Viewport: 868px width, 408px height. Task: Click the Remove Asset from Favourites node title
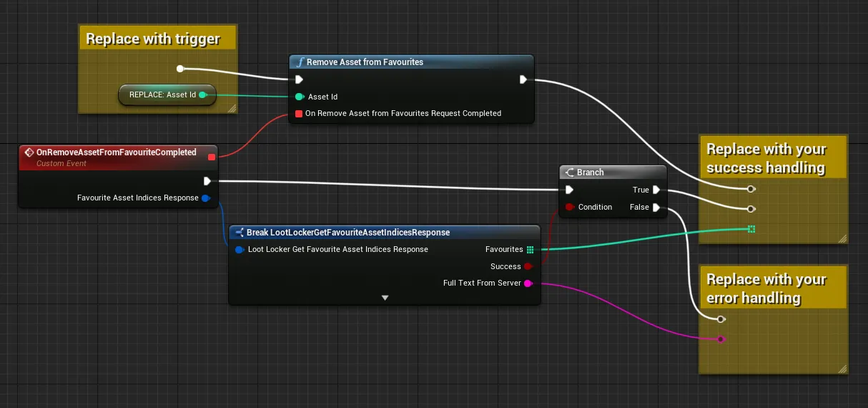pyautogui.click(x=365, y=62)
